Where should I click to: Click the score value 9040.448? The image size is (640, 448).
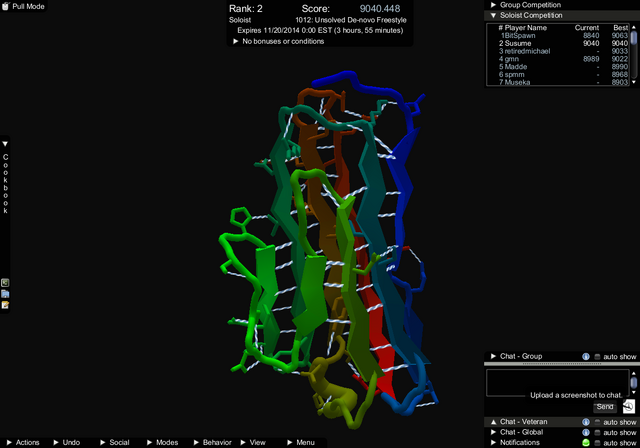tap(380, 9)
